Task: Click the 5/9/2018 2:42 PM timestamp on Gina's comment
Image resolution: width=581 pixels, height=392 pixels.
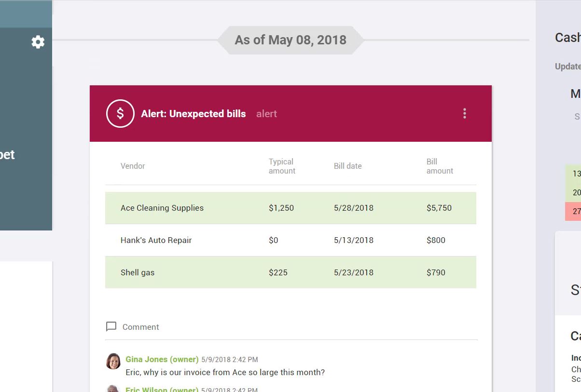Action: tap(230, 360)
